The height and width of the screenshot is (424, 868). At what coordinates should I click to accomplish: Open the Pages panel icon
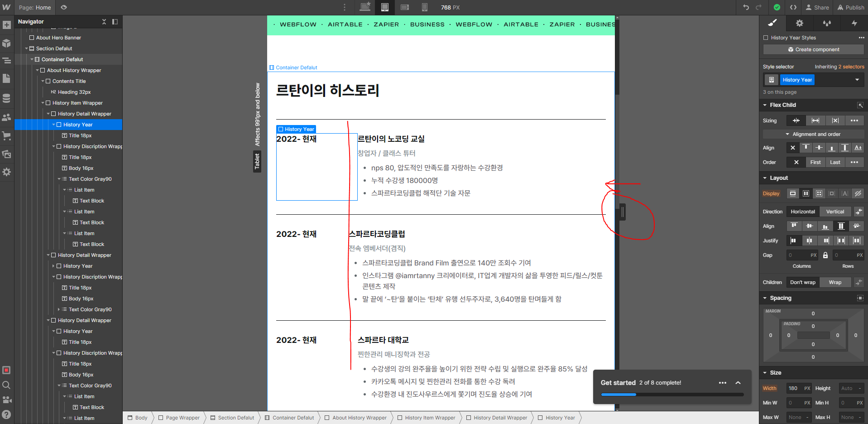(x=7, y=78)
